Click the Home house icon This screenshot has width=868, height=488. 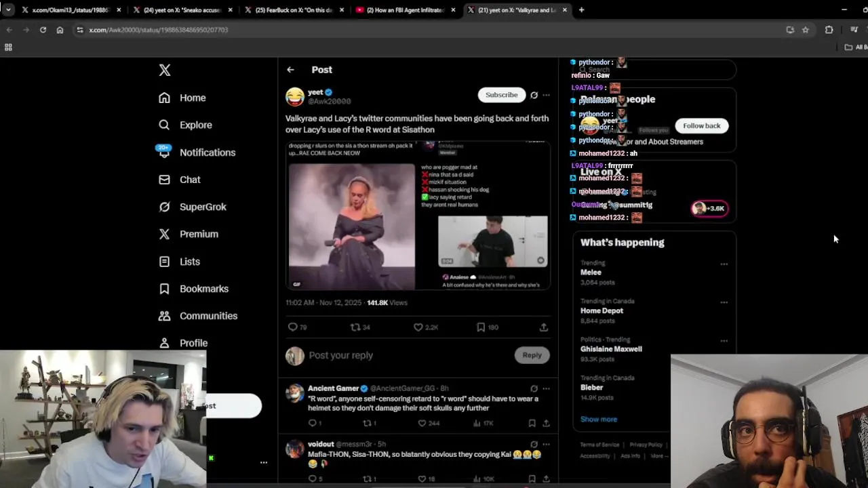tap(164, 98)
